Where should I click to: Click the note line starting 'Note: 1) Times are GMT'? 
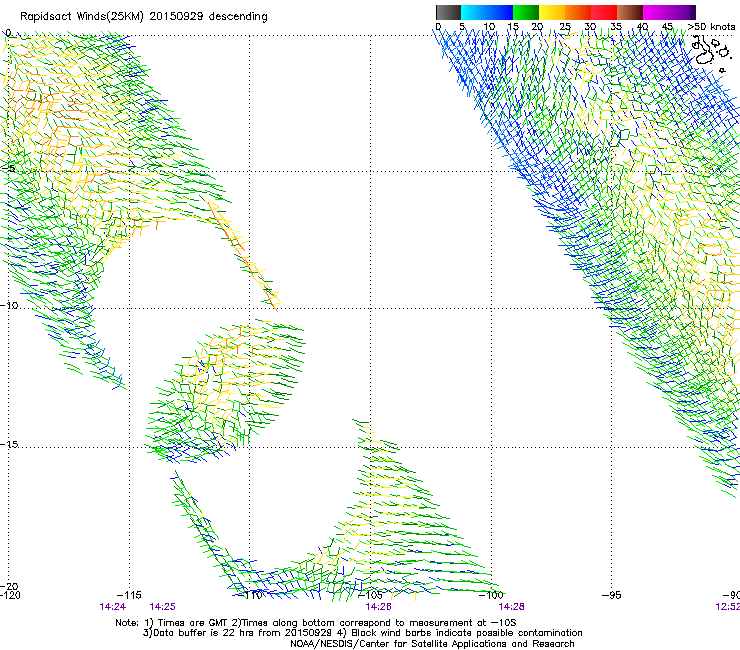pyautogui.click(x=316, y=623)
